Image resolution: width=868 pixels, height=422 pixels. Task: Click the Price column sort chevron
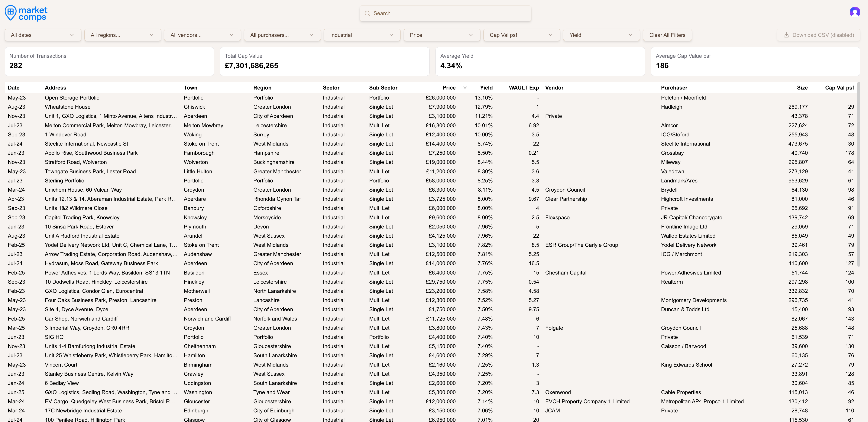[x=465, y=88]
